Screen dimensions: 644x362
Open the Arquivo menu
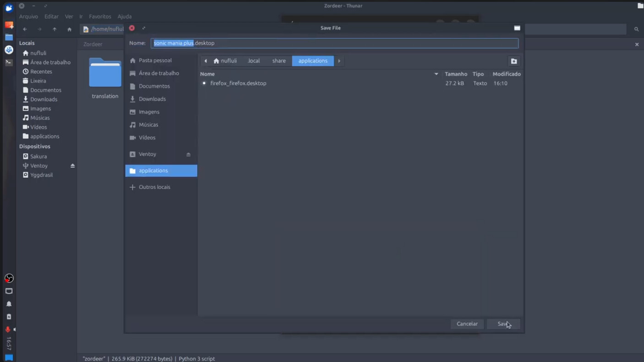click(x=28, y=16)
